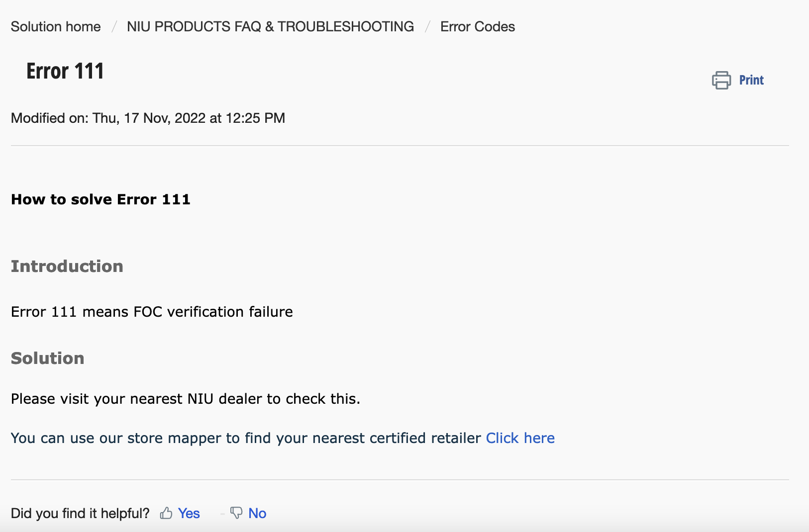Vote No for article helpfulness
Screen dimensions: 809x532
tap(257, 513)
